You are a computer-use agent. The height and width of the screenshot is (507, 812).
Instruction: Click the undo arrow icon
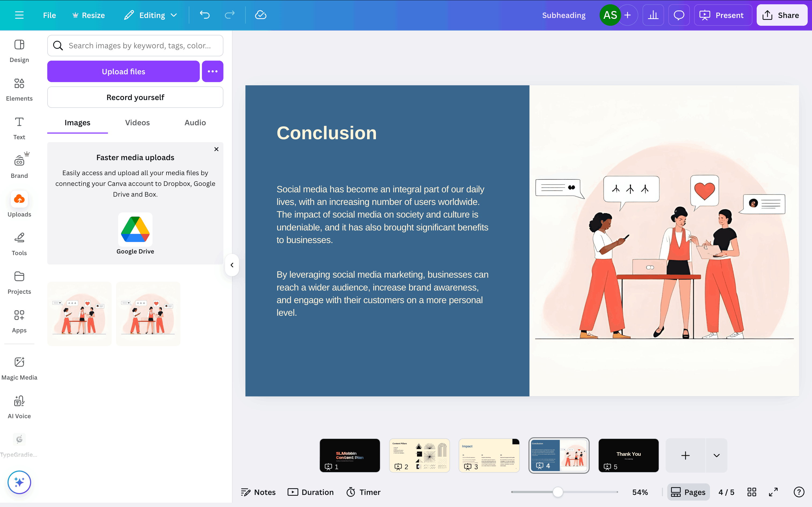point(204,15)
